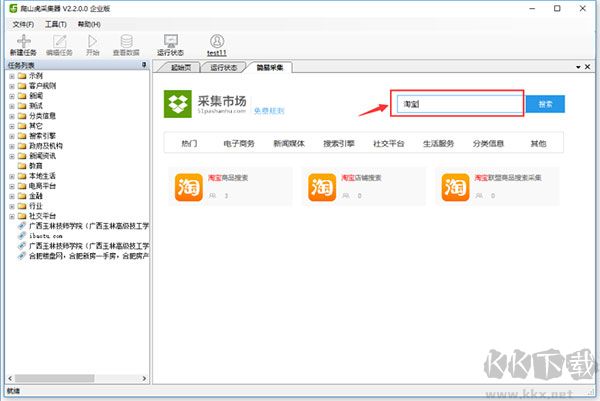Click the pin icon on task list panel
The height and width of the screenshot is (401, 600).
pyautogui.click(x=144, y=65)
